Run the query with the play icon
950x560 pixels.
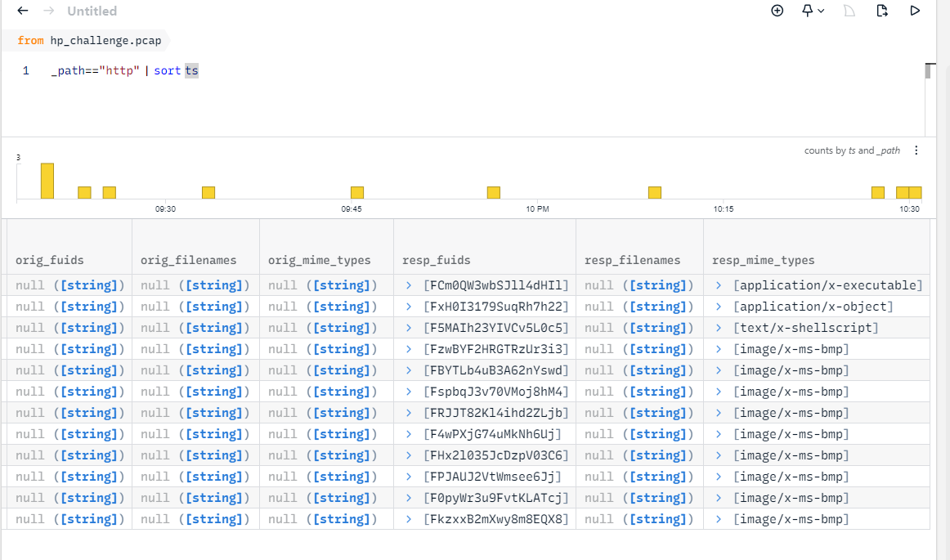click(916, 11)
